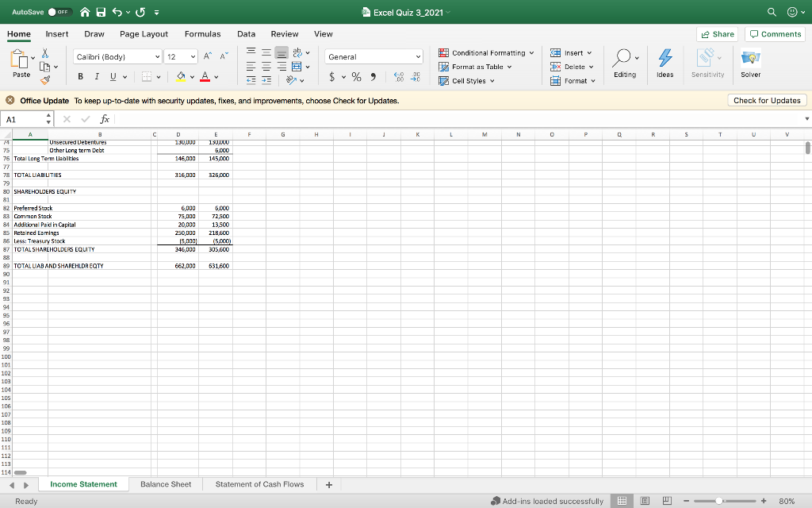
Task: Open the Comments pane button
Action: pyautogui.click(x=776, y=34)
